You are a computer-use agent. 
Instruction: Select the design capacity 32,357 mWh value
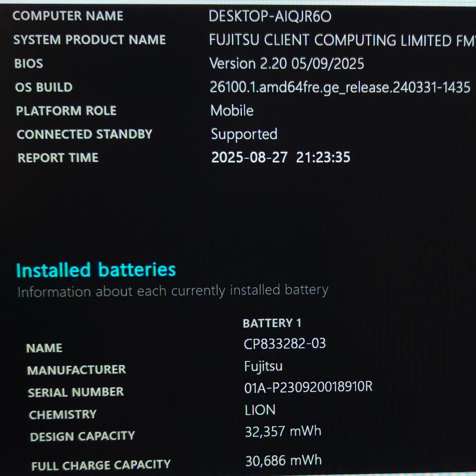point(283,431)
